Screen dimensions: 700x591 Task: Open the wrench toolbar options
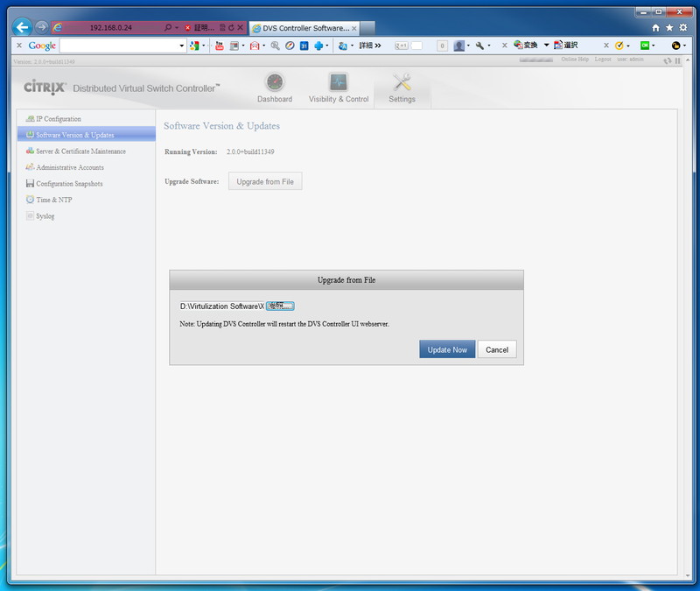coord(479,46)
